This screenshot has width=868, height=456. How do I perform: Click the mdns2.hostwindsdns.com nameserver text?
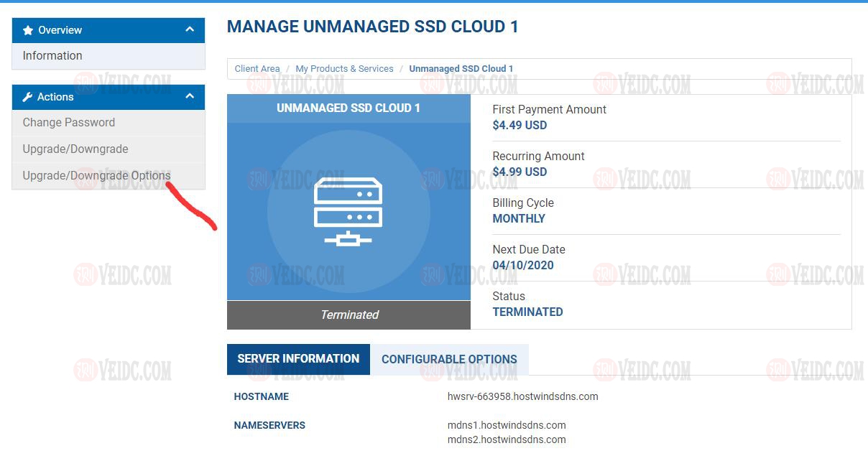pyautogui.click(x=507, y=439)
